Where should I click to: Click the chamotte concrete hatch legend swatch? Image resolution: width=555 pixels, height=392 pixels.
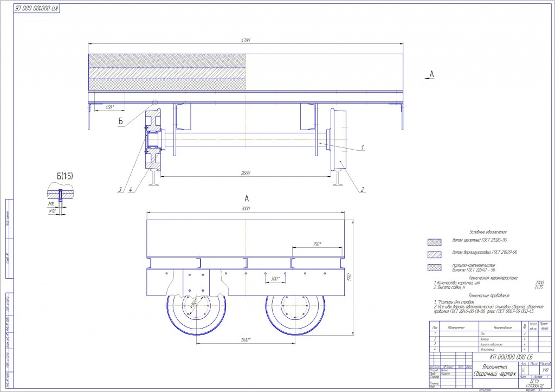tap(434, 242)
